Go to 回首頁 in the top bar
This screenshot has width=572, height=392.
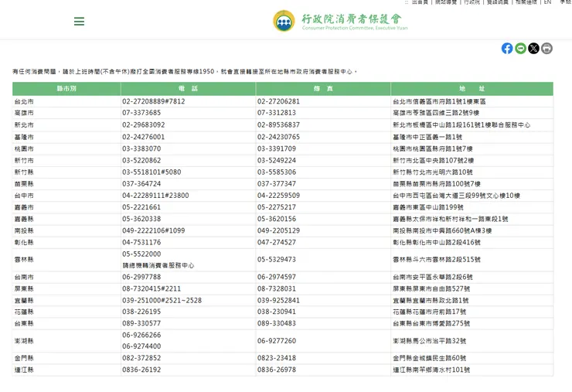420,2
